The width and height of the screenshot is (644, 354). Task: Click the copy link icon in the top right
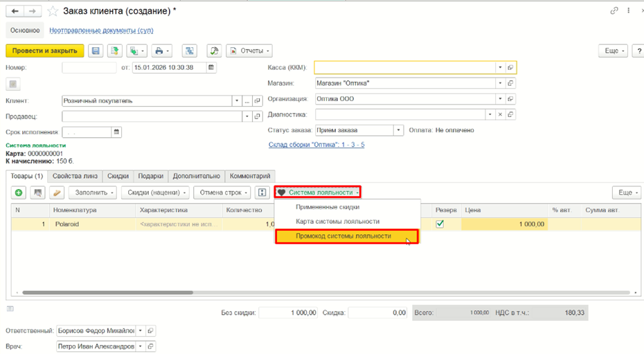click(x=614, y=10)
